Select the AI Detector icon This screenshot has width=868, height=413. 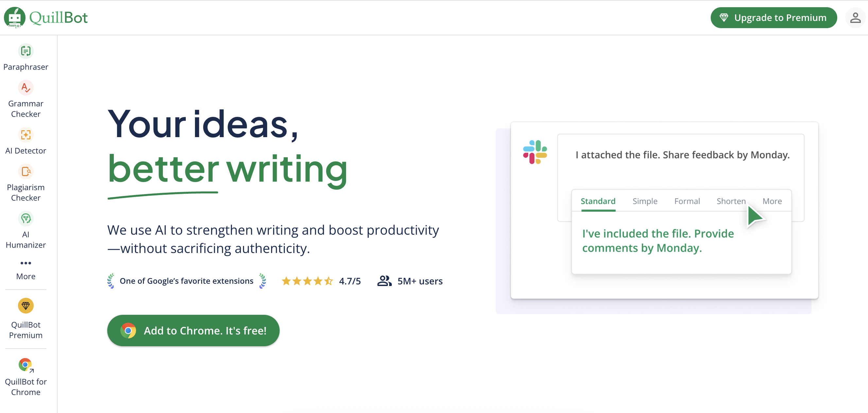click(26, 135)
